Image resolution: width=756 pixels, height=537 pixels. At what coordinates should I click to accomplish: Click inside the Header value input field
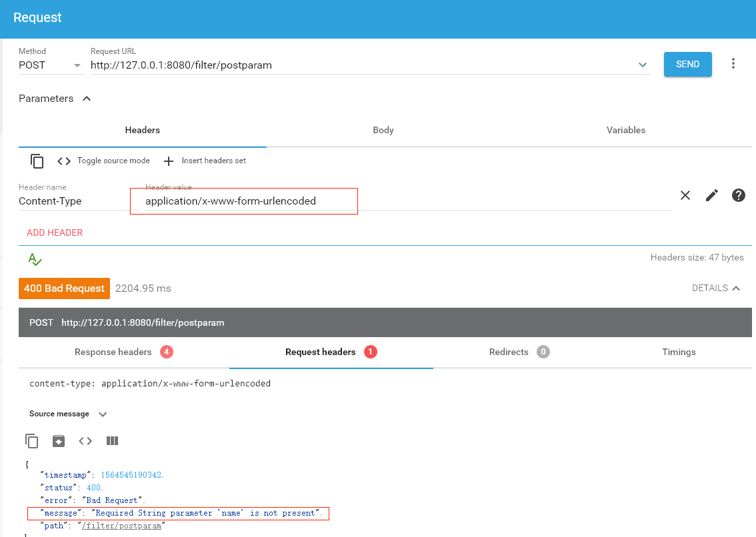tap(243, 201)
